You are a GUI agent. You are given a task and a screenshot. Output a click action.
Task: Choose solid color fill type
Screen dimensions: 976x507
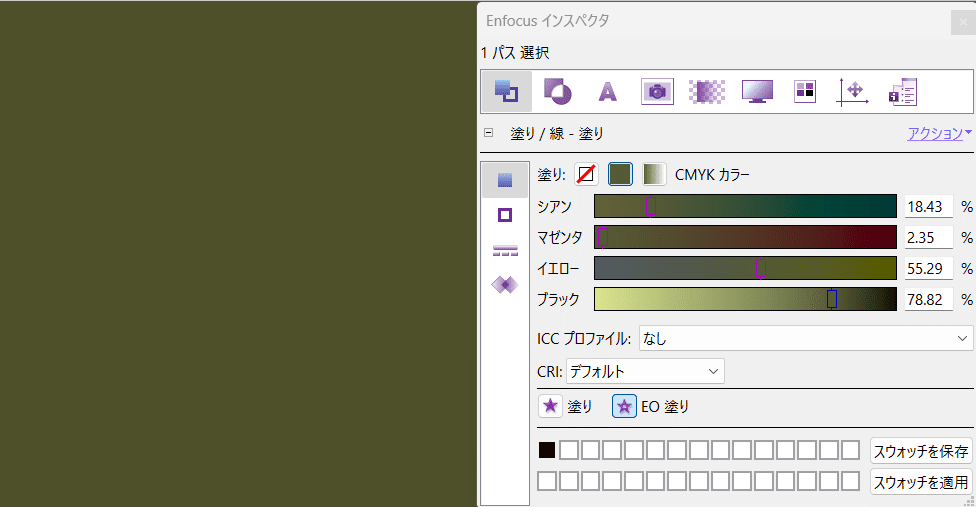[x=620, y=174]
